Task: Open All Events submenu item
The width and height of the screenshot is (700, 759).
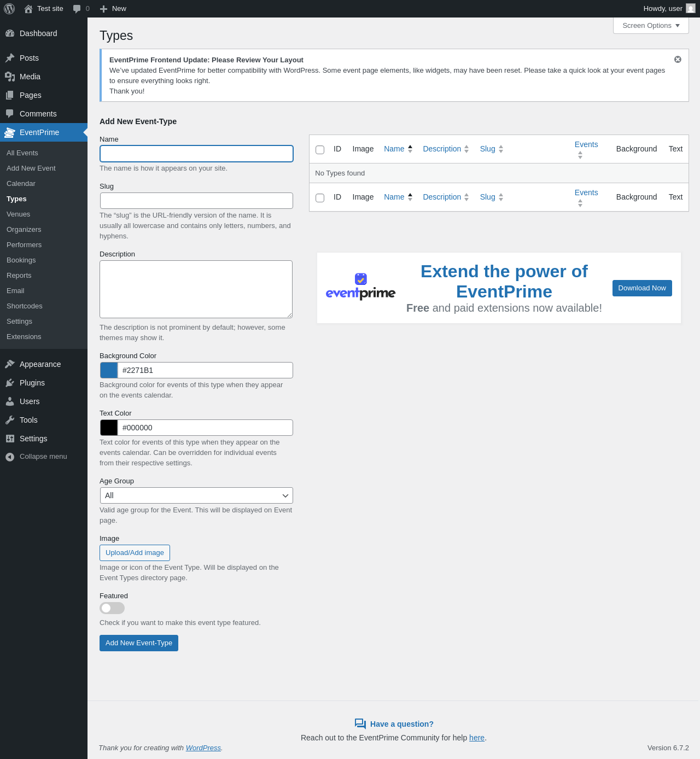Action: coord(22,153)
